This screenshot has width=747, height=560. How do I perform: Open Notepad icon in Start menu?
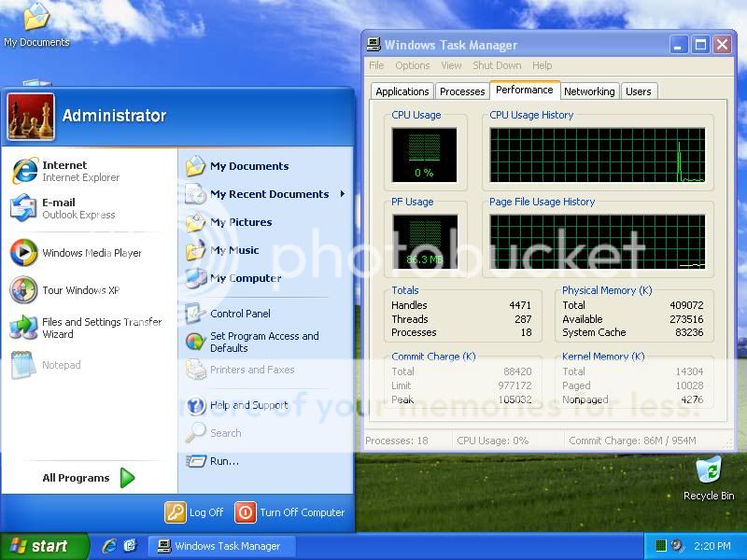[22, 365]
